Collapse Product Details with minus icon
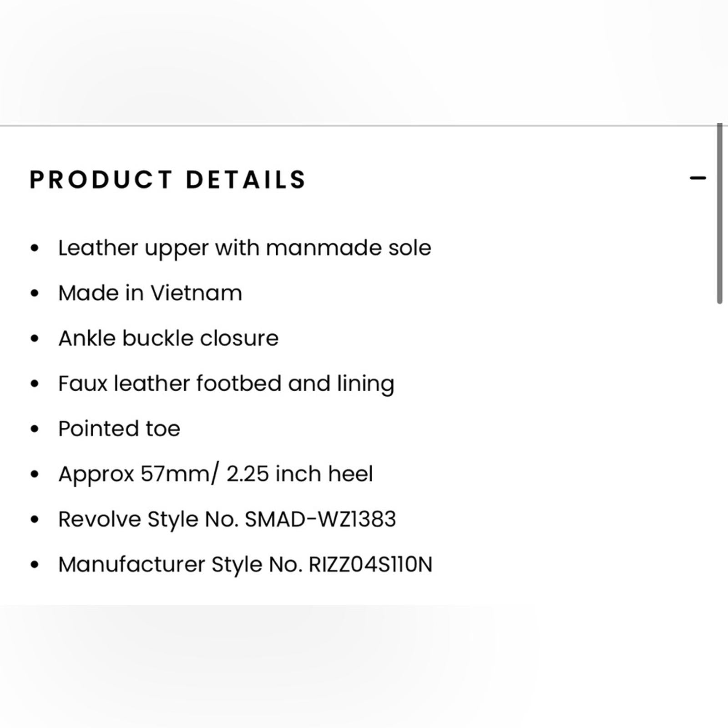This screenshot has width=728, height=728. point(698,178)
